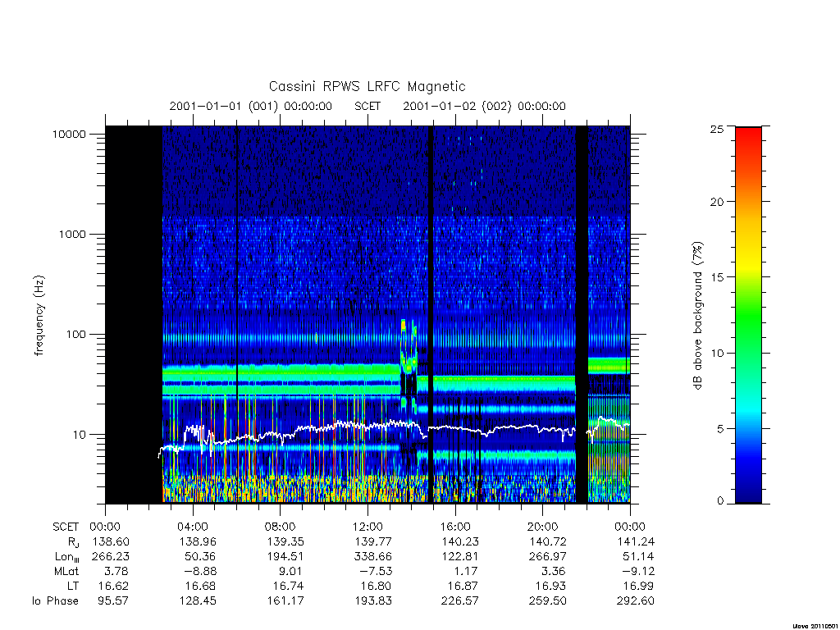Click the 'SCET' label between header dates
The height and width of the screenshot is (630, 840).
(367, 106)
